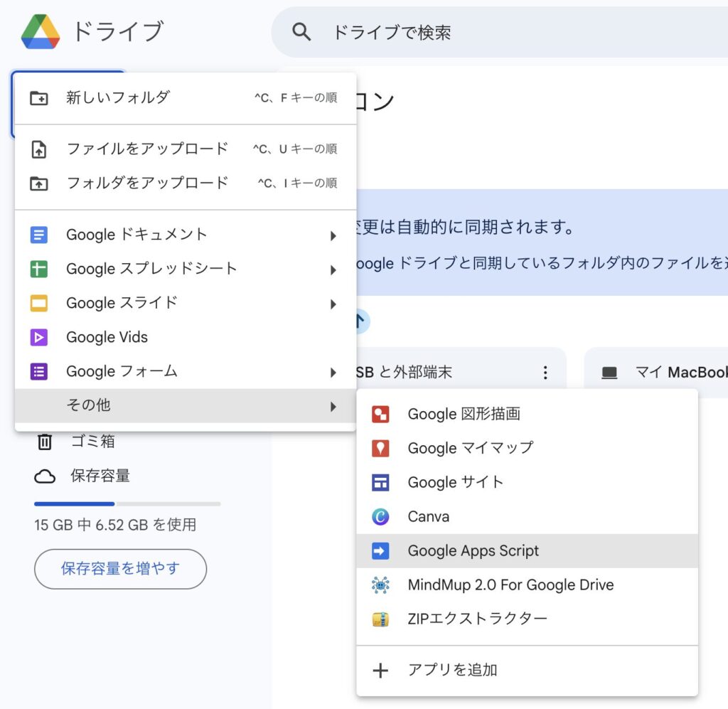Expand the Google ドキュメント submenu arrow
Screen dimensions: 728x709
coord(333,235)
